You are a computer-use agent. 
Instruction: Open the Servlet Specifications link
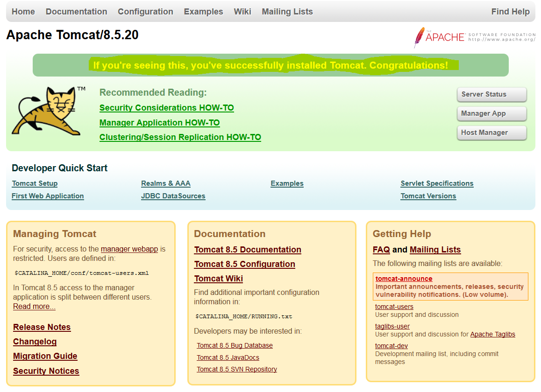point(437,183)
